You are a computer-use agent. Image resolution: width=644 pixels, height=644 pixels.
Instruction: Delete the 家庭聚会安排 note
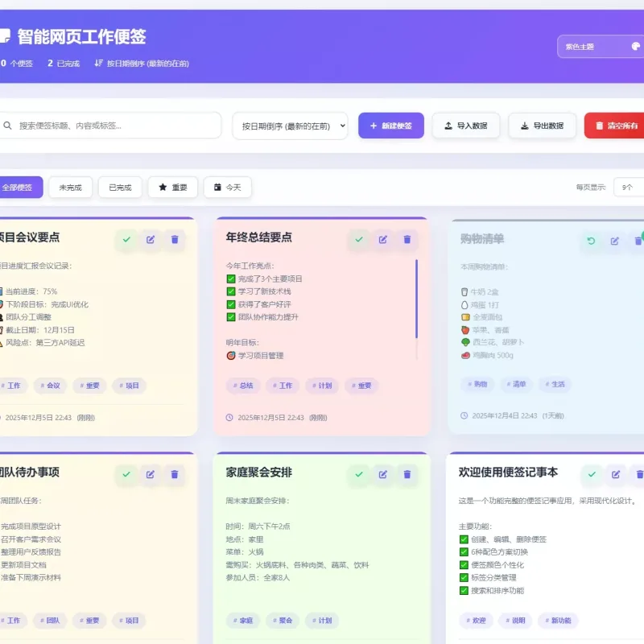[x=407, y=474]
